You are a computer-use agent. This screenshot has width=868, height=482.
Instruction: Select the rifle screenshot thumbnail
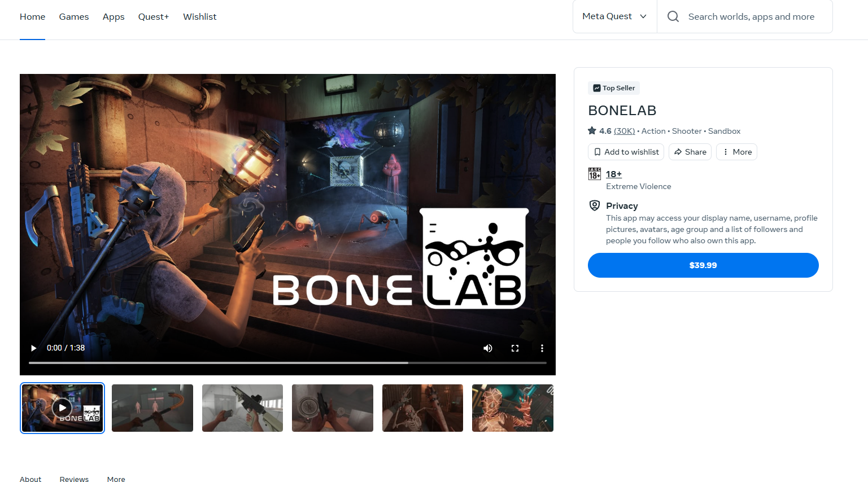tap(242, 408)
